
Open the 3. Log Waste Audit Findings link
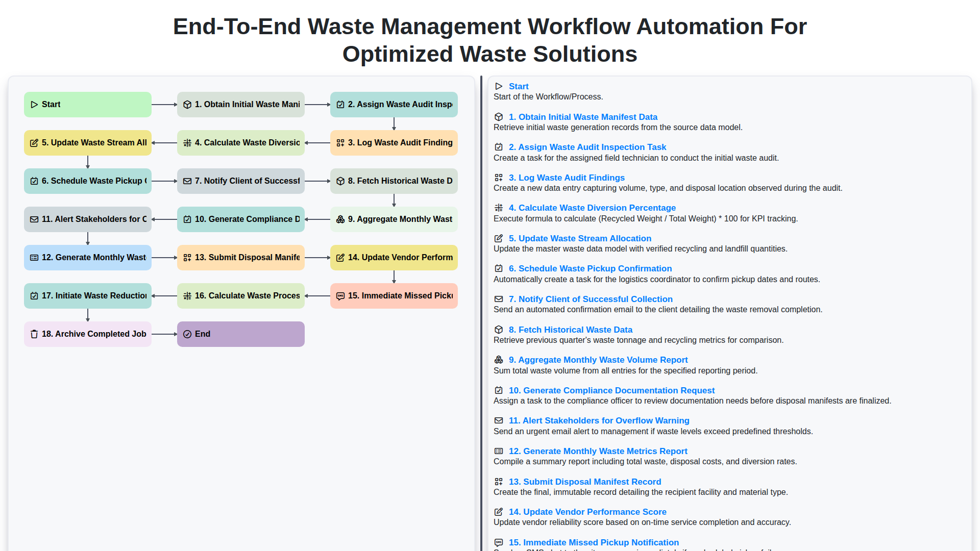pos(567,178)
